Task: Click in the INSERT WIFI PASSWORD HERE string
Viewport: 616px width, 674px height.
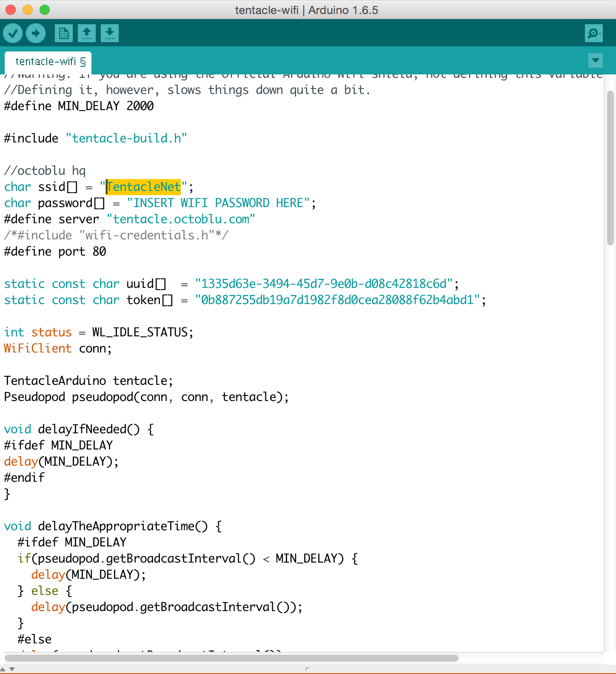Action: [x=215, y=203]
